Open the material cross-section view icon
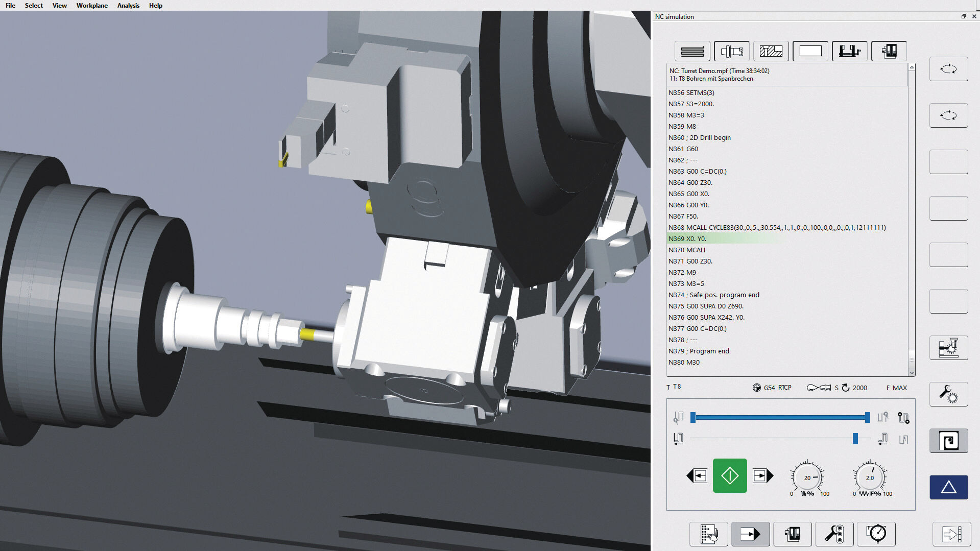 [x=771, y=51]
